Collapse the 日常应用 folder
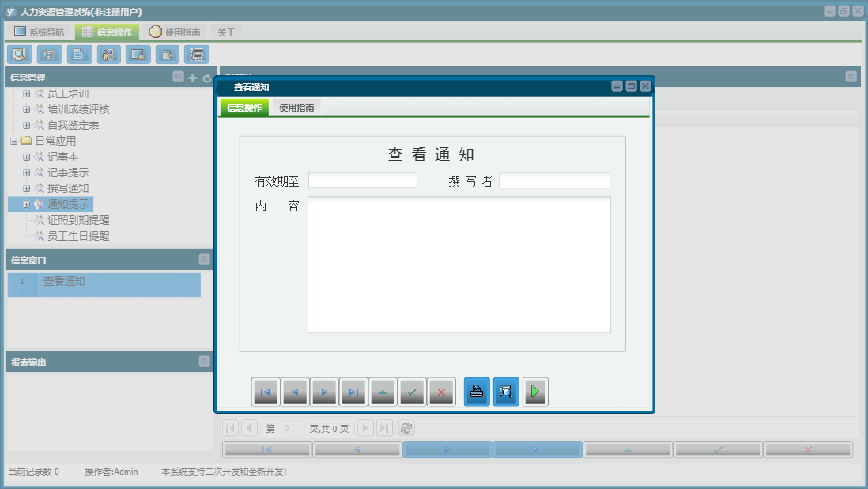This screenshot has height=489, width=868. point(14,141)
